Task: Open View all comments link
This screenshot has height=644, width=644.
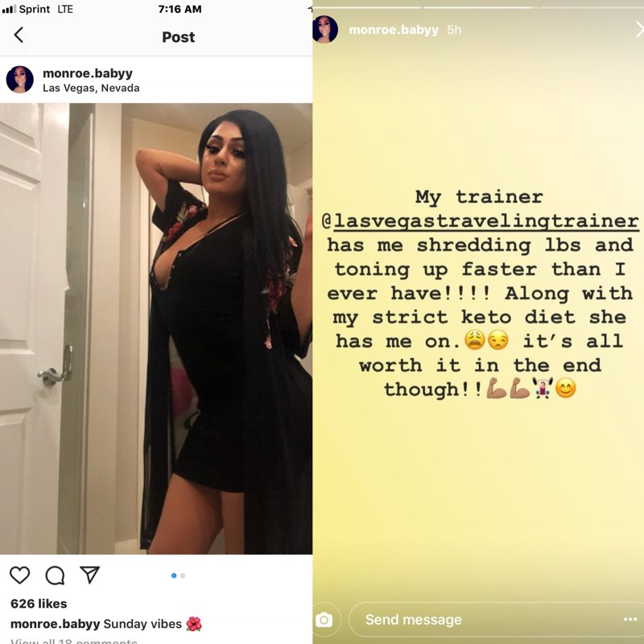Action: click(74, 641)
